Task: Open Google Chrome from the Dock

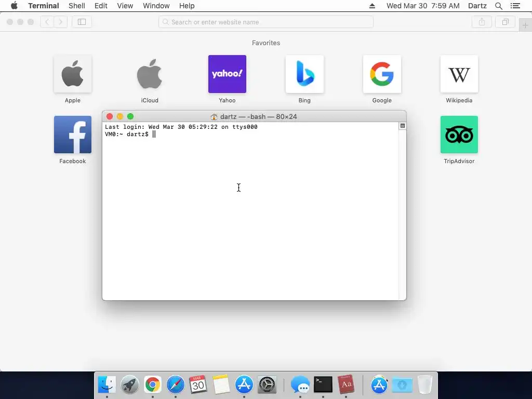Action: tap(153, 384)
